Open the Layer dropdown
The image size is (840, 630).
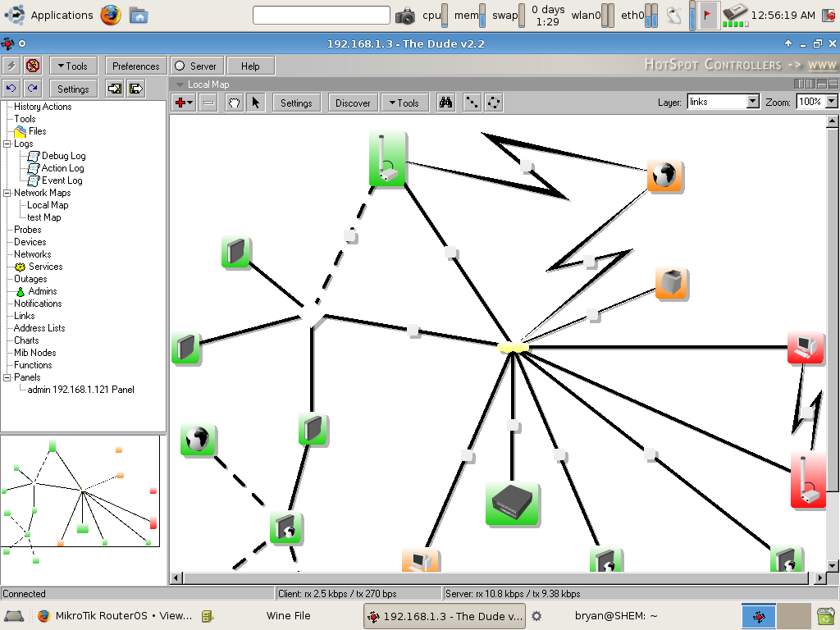(753, 101)
